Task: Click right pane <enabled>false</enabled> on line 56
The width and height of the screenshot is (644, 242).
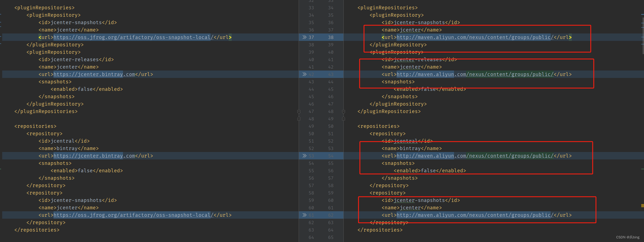Action: pos(430,171)
